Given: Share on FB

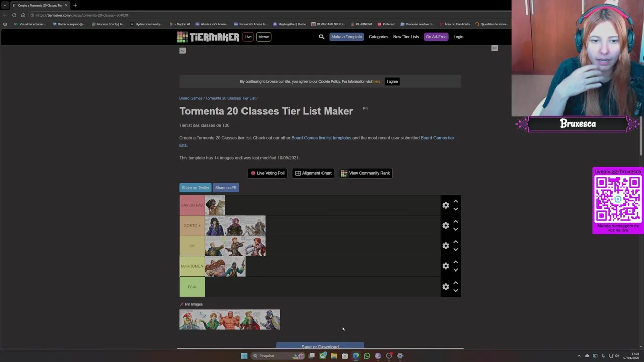Looking at the screenshot, I should [x=226, y=188].
